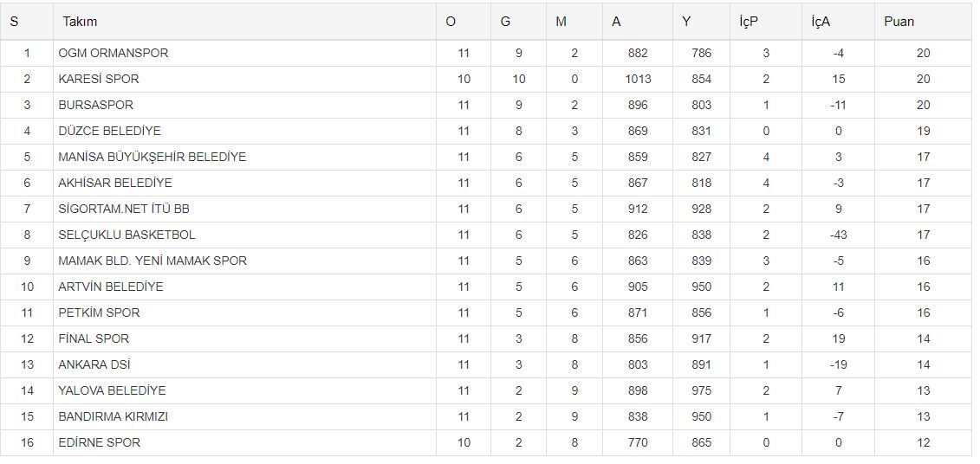The image size is (980, 464).
Task: Choose ARTVİN BELEDİYE team row
Action: (111, 287)
